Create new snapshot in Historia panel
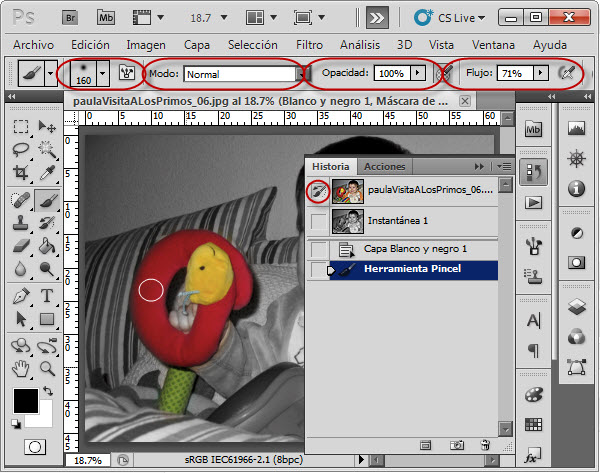This screenshot has width=600, height=473. click(457, 445)
